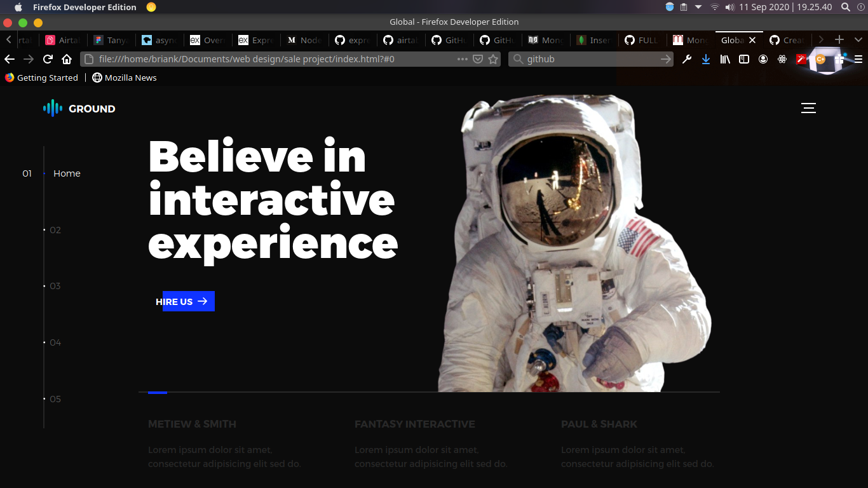The image size is (868, 488).
Task: Switch to the Airtal tab with pink icon
Action: [x=64, y=40]
